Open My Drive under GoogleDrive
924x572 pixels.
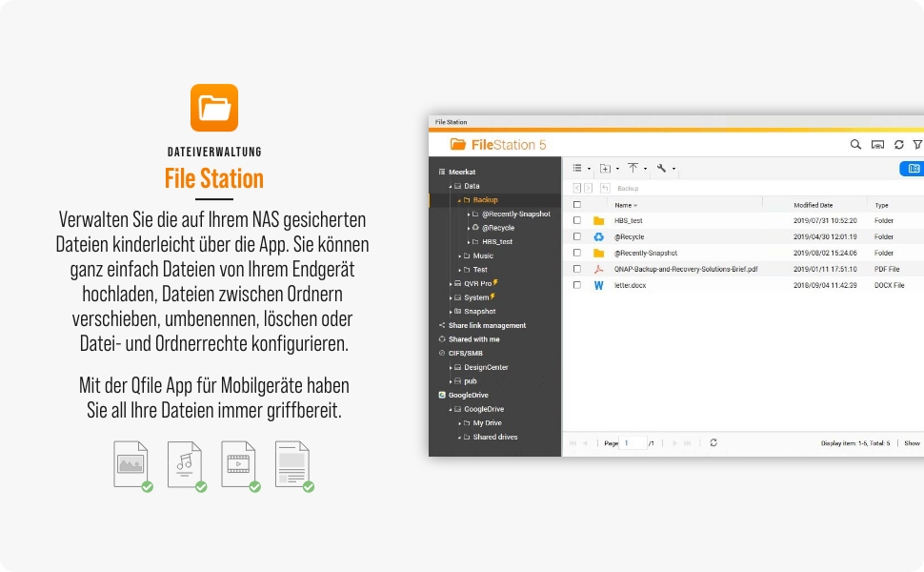pyautogui.click(x=488, y=423)
